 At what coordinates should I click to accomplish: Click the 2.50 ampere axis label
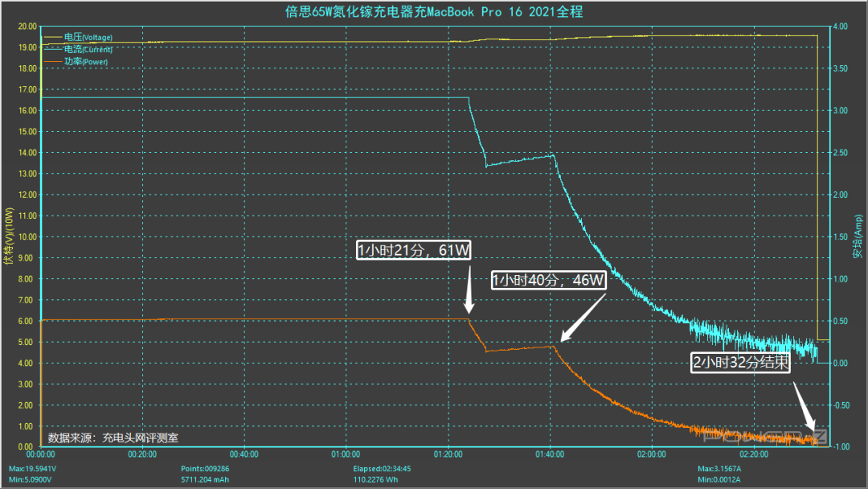click(841, 152)
